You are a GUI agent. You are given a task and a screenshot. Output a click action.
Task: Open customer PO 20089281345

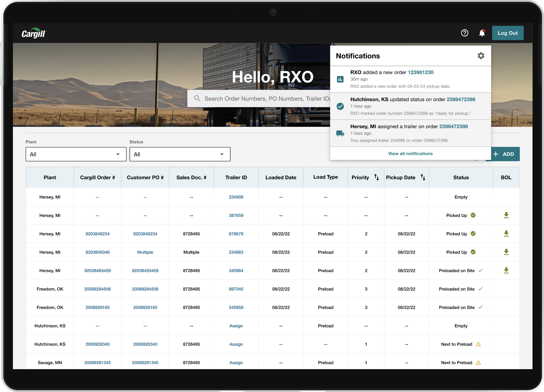(145, 363)
